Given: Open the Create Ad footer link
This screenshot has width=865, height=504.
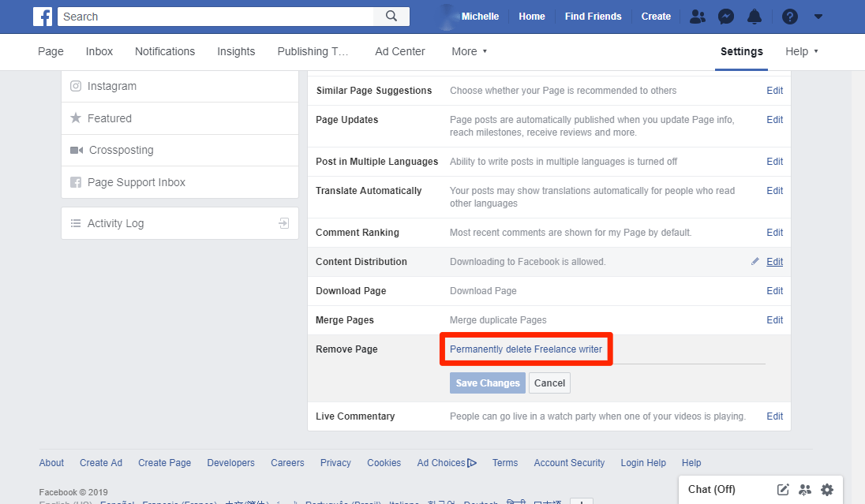Looking at the screenshot, I should coord(101,463).
